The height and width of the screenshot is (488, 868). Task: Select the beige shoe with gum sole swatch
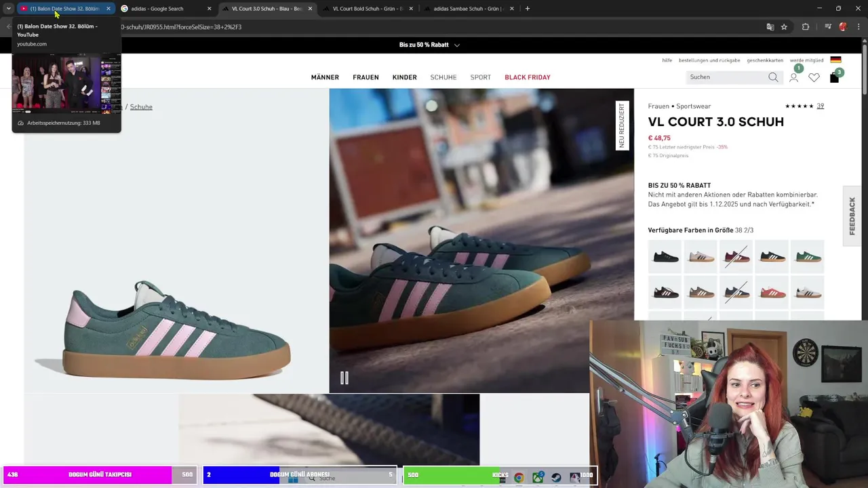point(701,256)
